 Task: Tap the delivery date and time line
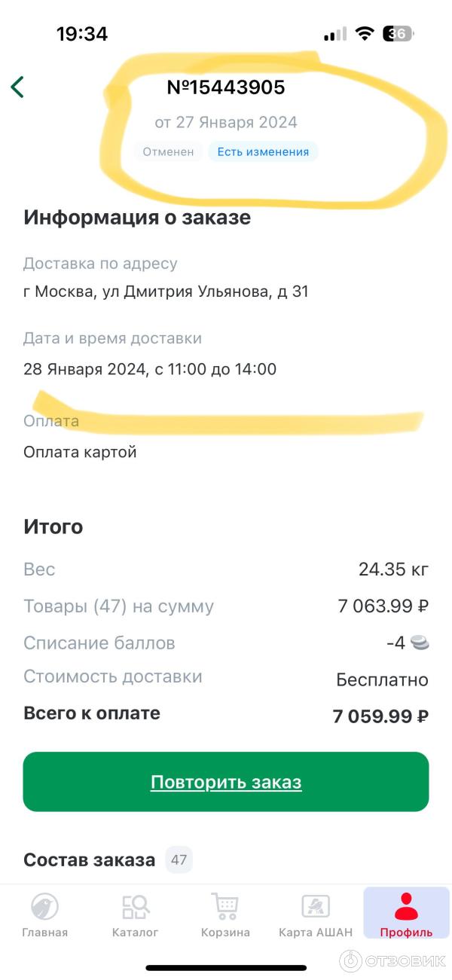click(150, 369)
